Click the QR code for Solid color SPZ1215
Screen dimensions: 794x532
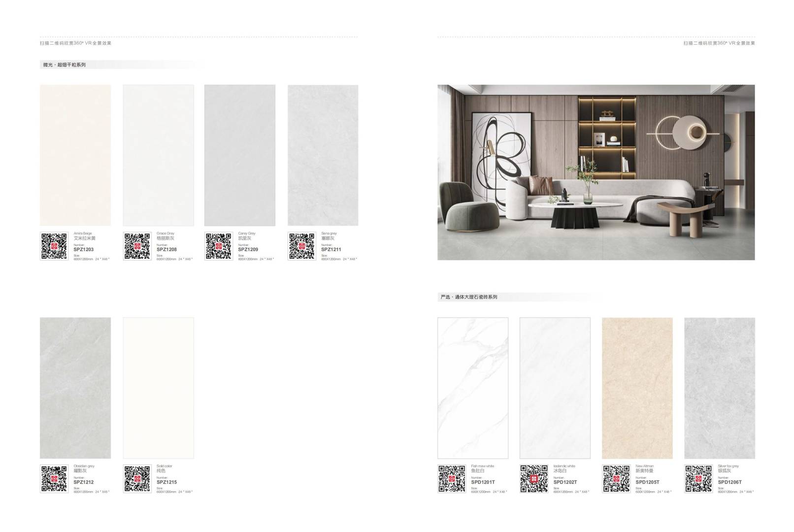[x=137, y=478]
